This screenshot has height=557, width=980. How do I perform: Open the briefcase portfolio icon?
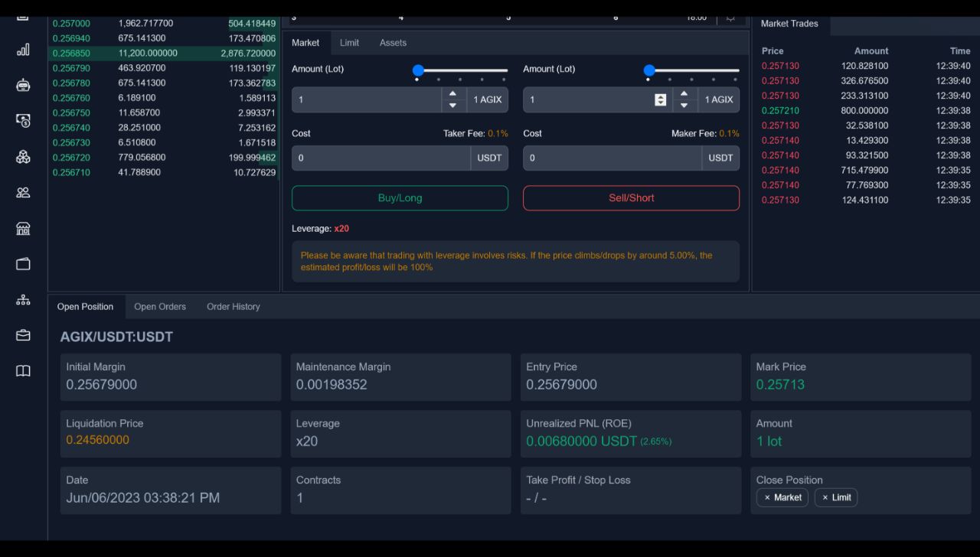[23, 334]
